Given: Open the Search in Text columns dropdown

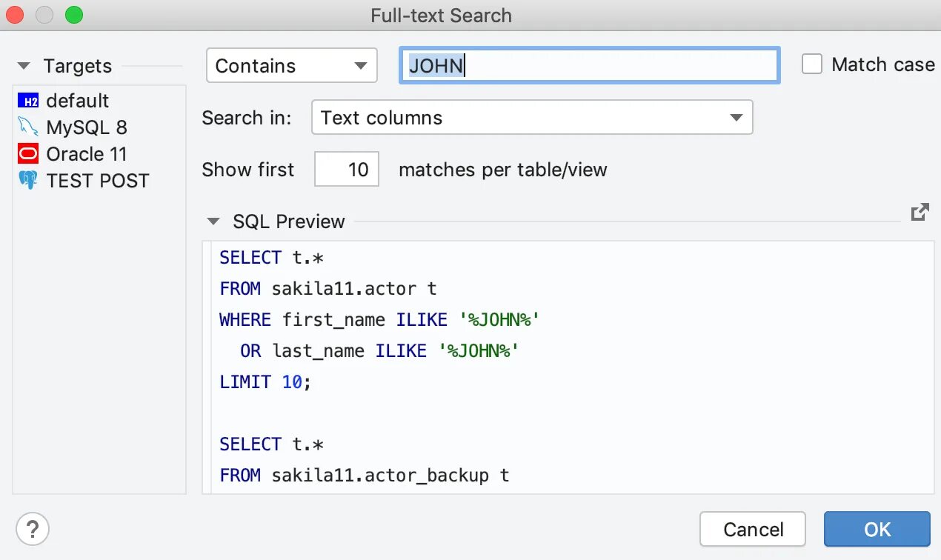Looking at the screenshot, I should [532, 118].
